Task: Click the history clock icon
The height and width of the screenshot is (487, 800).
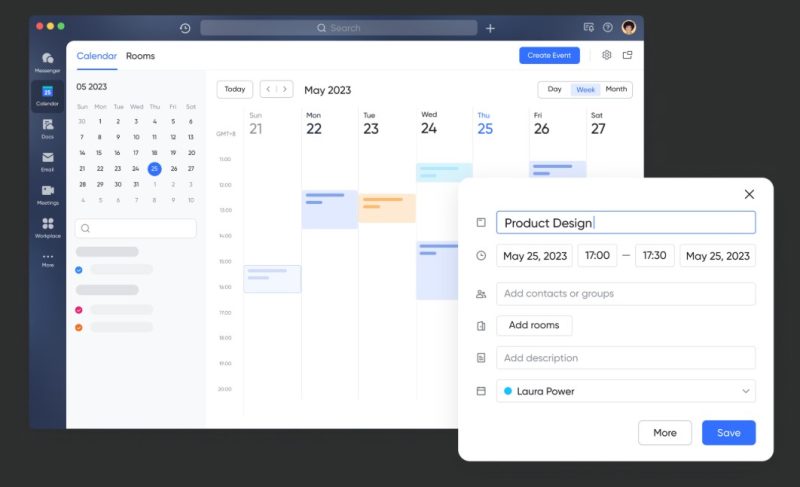Action: [x=185, y=29]
